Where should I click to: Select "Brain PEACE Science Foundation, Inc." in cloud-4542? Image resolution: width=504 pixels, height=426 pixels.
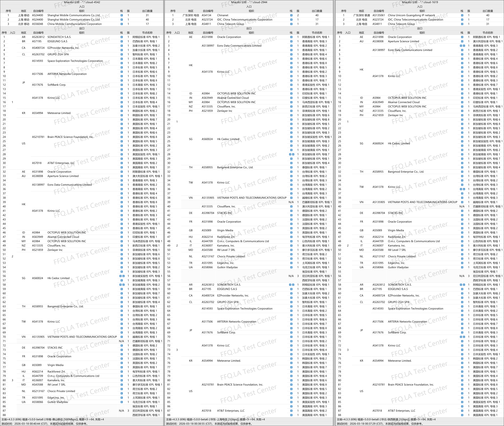[70, 137]
